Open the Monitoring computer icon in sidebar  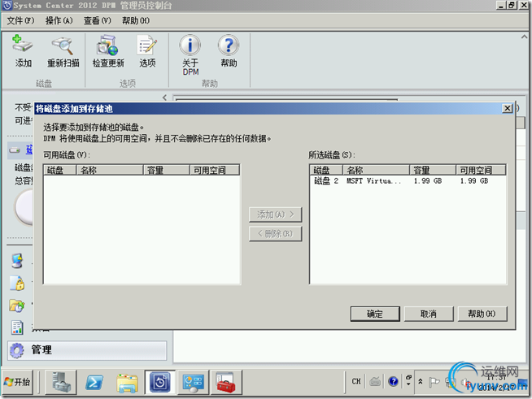[x=17, y=261]
